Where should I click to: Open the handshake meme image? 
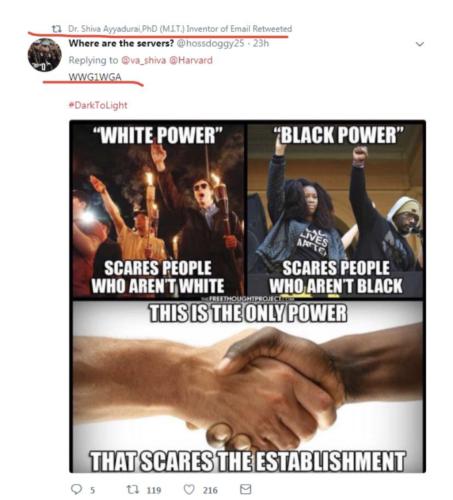click(248, 387)
